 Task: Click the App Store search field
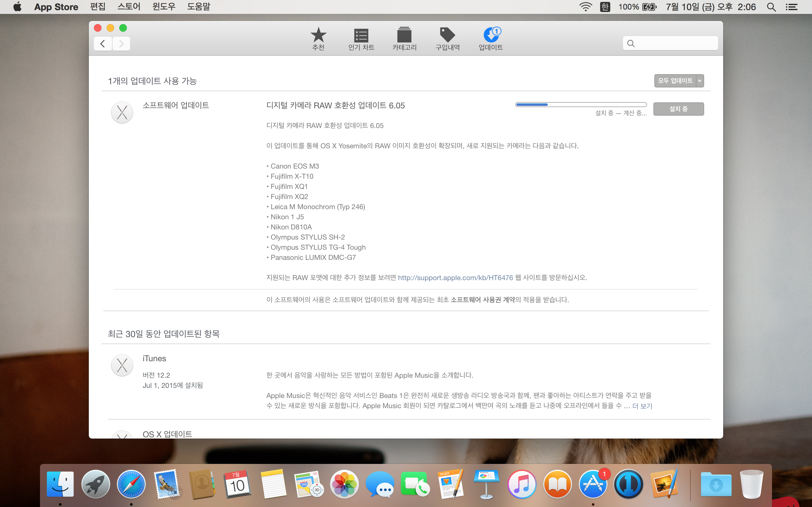[x=674, y=43]
